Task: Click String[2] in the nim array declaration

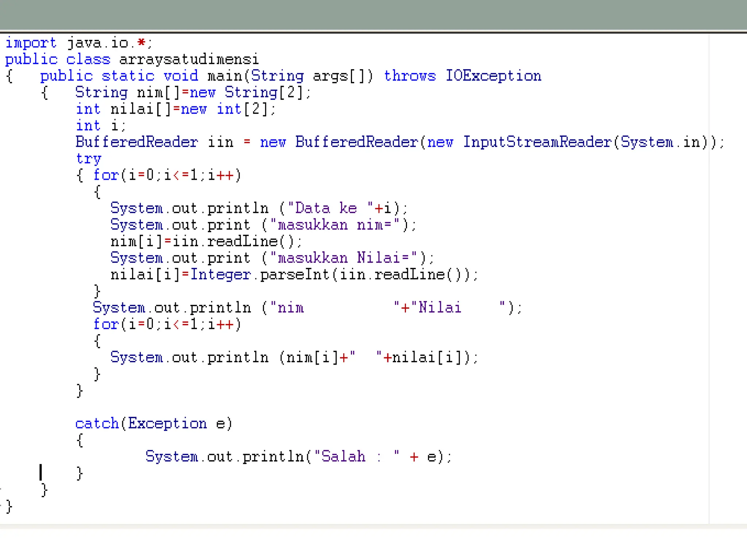Action: 263,93
